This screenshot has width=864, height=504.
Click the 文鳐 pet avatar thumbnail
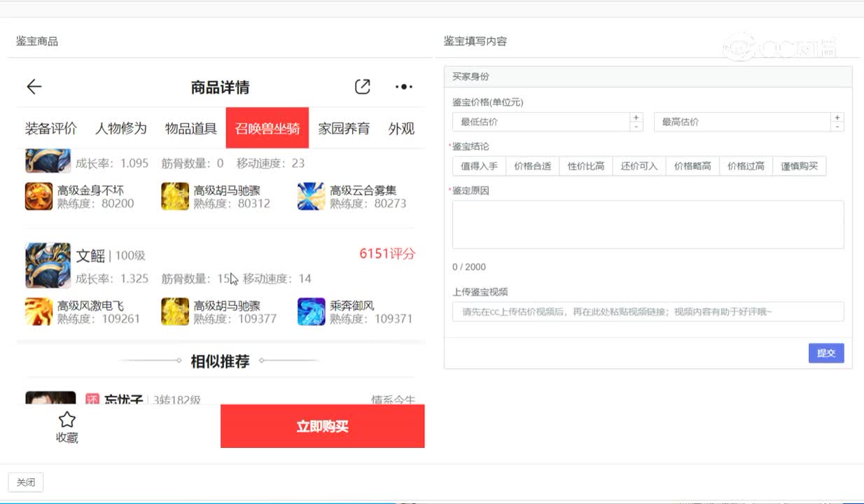[48, 265]
